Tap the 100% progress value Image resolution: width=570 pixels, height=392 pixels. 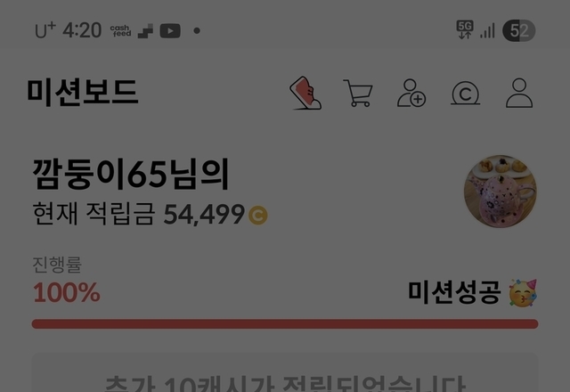coord(67,292)
